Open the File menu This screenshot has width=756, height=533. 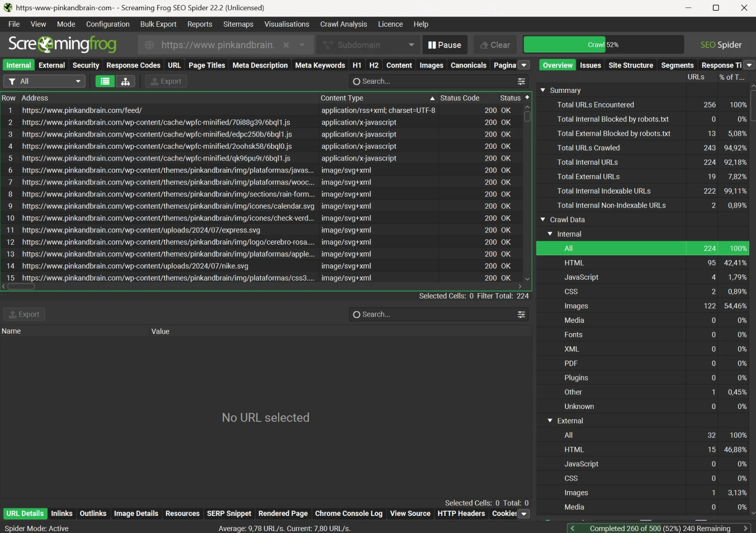point(14,24)
